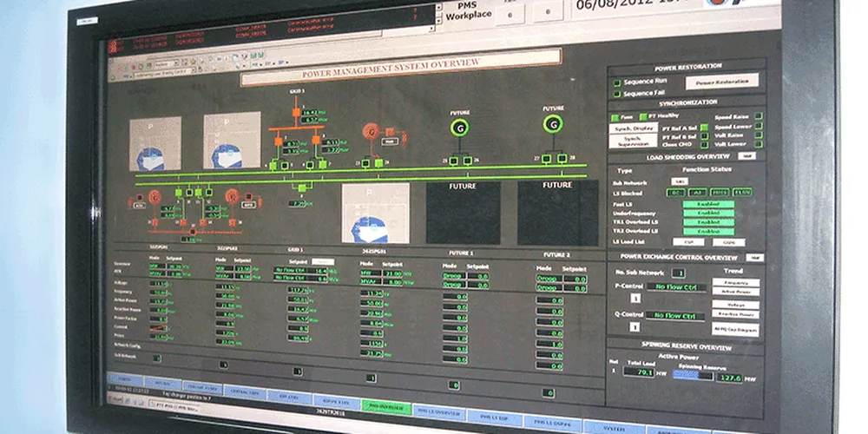Click the green PT Healthy indicator
The image size is (868, 434).
[x=644, y=116]
